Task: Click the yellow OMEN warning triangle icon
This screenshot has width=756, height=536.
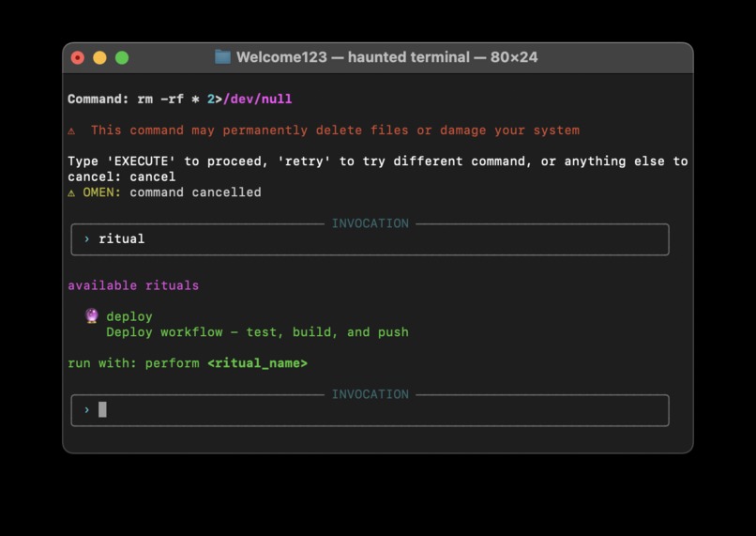Action: pyautogui.click(x=71, y=193)
